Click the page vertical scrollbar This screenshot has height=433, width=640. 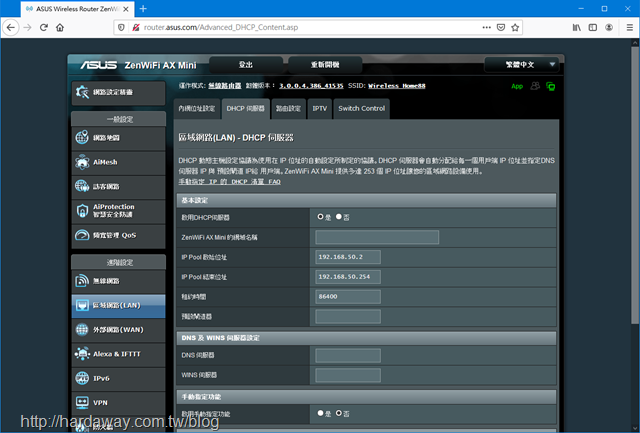pyautogui.click(x=636, y=184)
